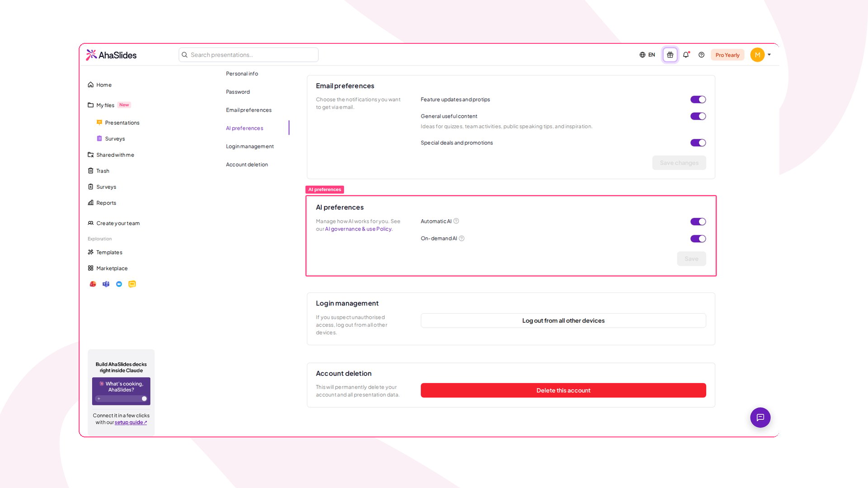Open Marketplace in the sidebar

click(x=108, y=268)
